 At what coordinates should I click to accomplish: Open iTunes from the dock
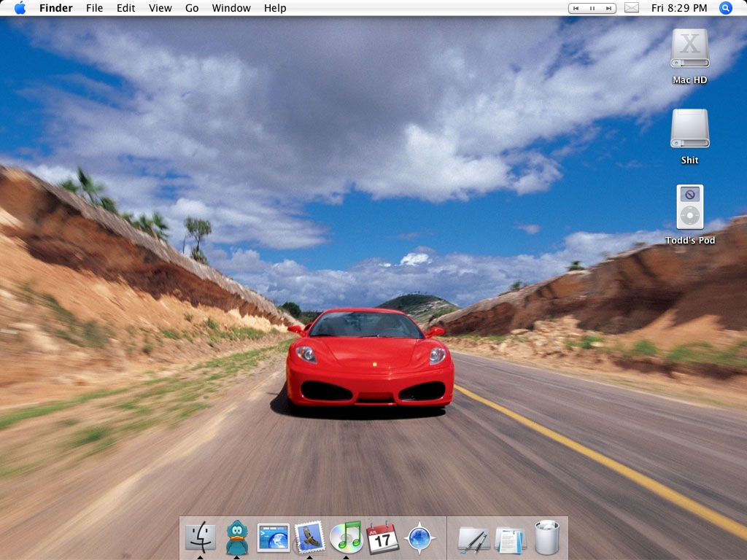[x=346, y=537]
